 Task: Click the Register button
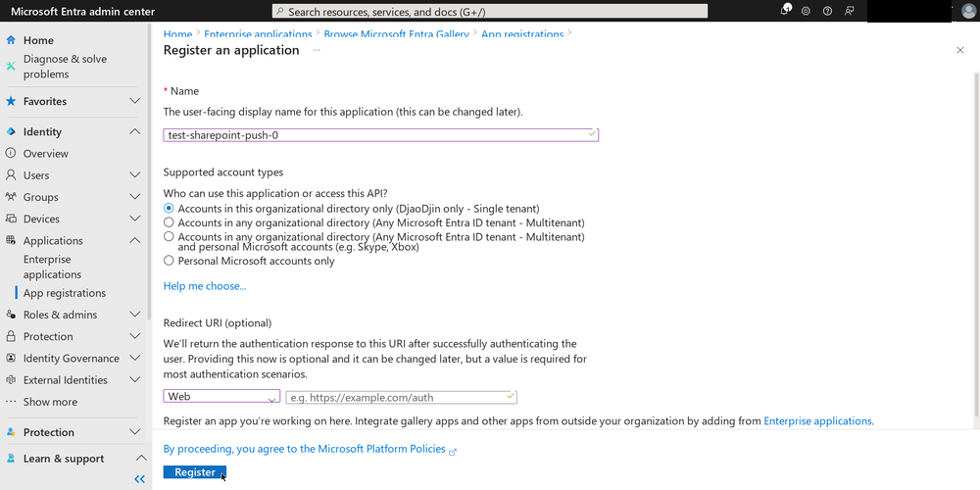coord(195,472)
